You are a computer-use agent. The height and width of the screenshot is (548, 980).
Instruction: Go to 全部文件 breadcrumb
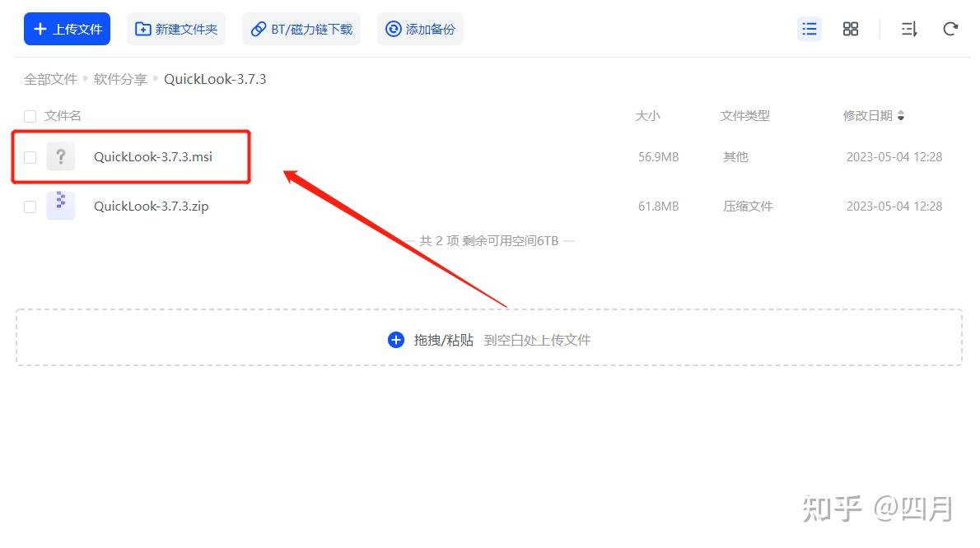coord(50,79)
